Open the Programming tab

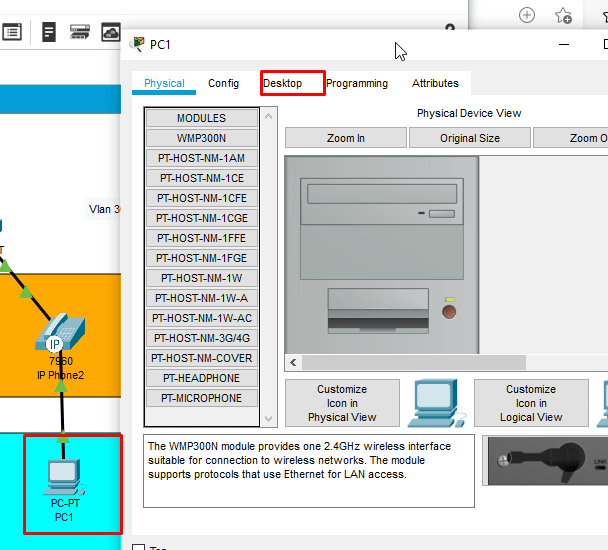pos(357,83)
